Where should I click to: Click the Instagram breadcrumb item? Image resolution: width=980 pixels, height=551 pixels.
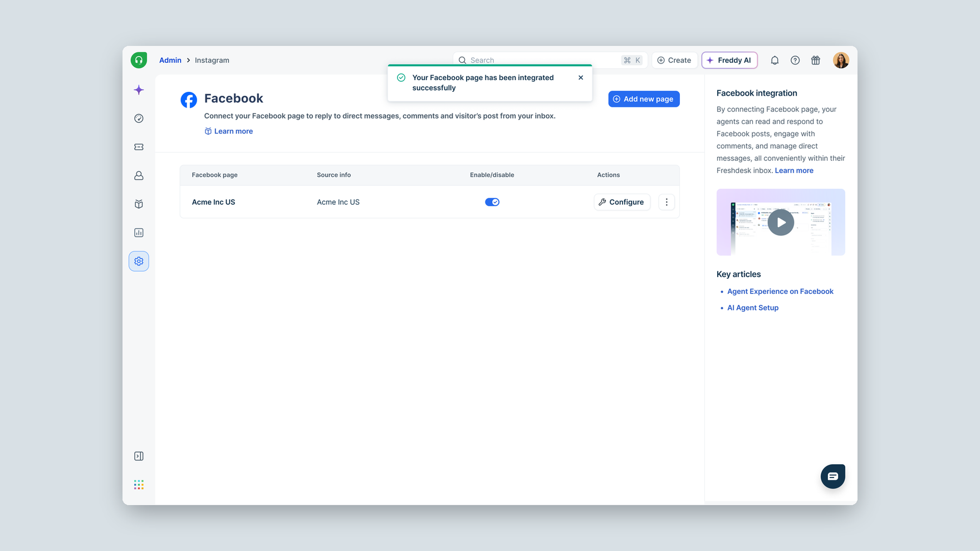(212, 60)
